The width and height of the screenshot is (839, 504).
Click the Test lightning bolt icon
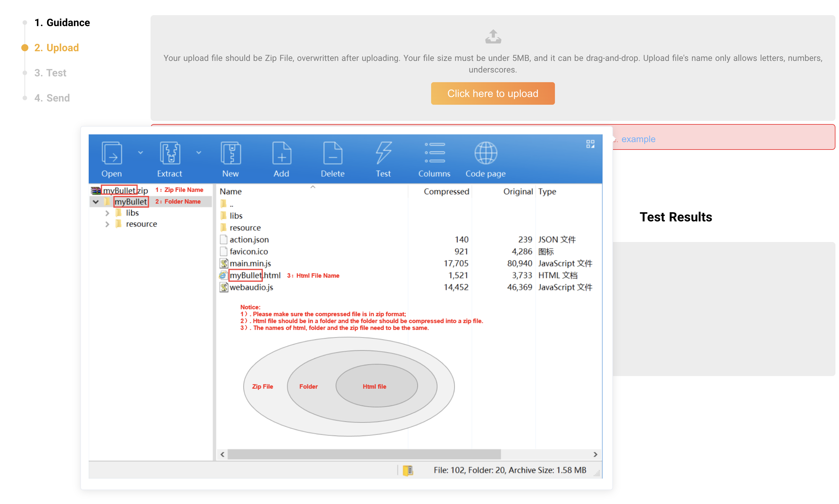[383, 153]
